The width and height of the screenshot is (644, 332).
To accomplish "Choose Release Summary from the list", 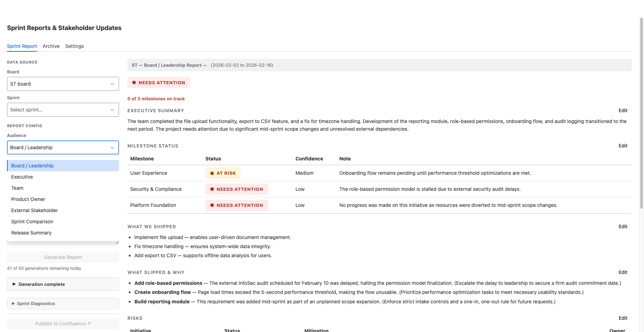I will (31, 233).
